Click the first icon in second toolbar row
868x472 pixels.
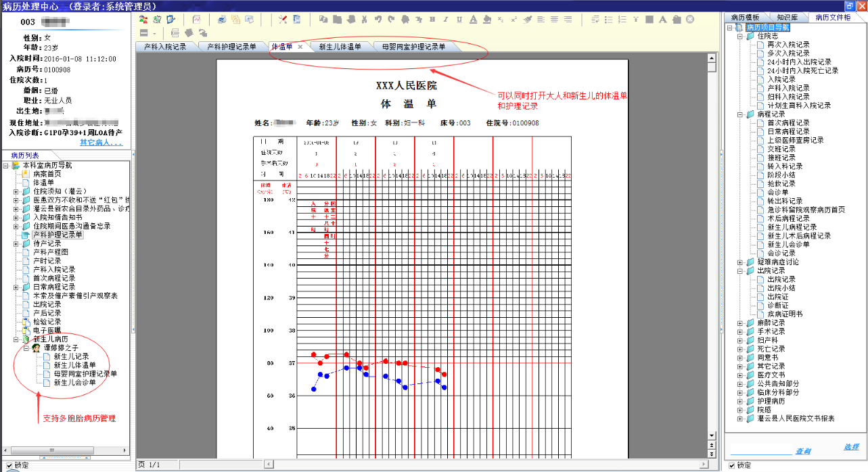coord(143,33)
